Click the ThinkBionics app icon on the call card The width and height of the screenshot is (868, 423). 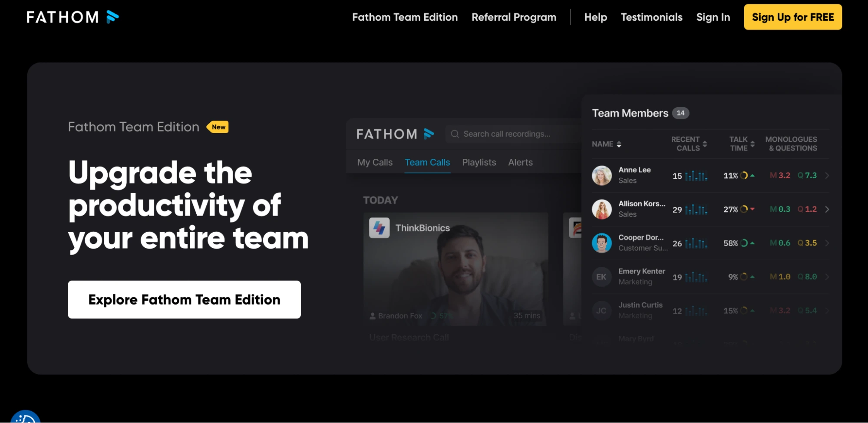[380, 228]
